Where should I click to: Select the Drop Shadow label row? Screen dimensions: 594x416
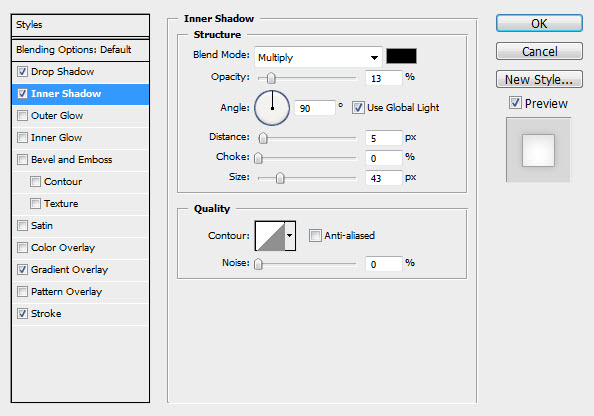tap(80, 72)
